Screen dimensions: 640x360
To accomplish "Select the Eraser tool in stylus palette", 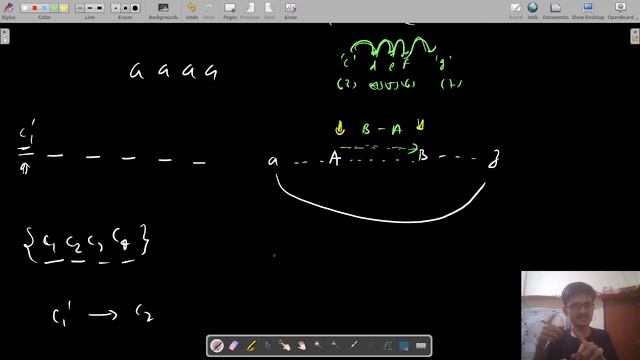I will pos(233,346).
